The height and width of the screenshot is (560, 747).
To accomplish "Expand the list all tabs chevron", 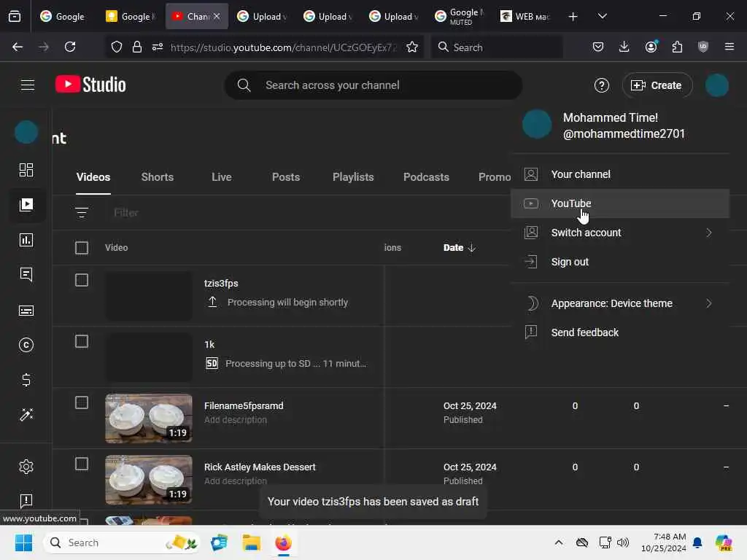I will pos(602,16).
